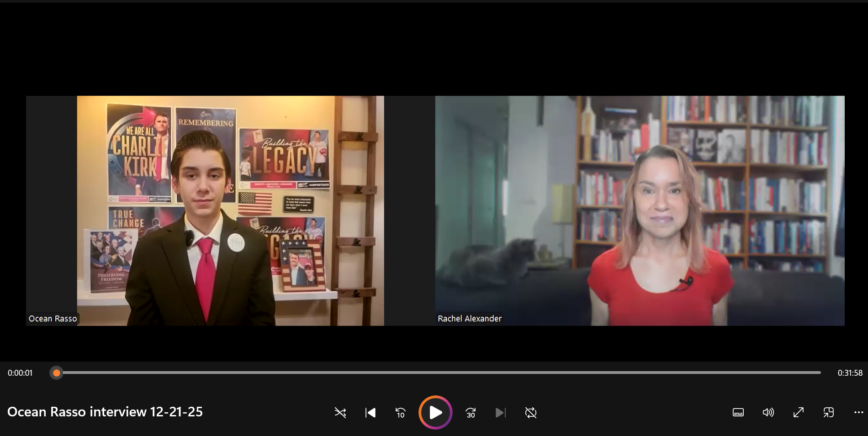Go to the previous track

370,413
